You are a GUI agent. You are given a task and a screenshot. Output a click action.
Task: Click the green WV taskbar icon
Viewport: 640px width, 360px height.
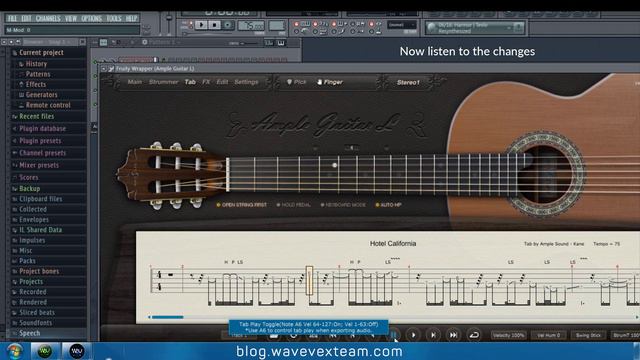pyautogui.click(x=44, y=351)
